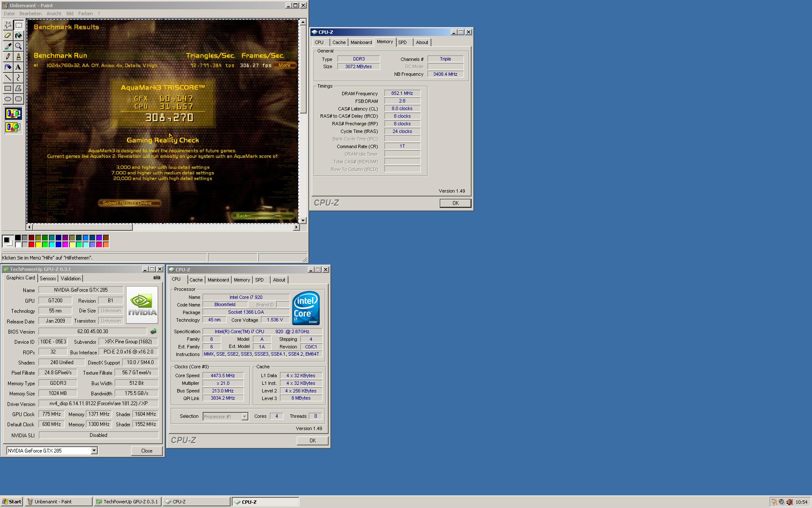
Task: Set transparent selection mode in Paint
Action: (13, 127)
